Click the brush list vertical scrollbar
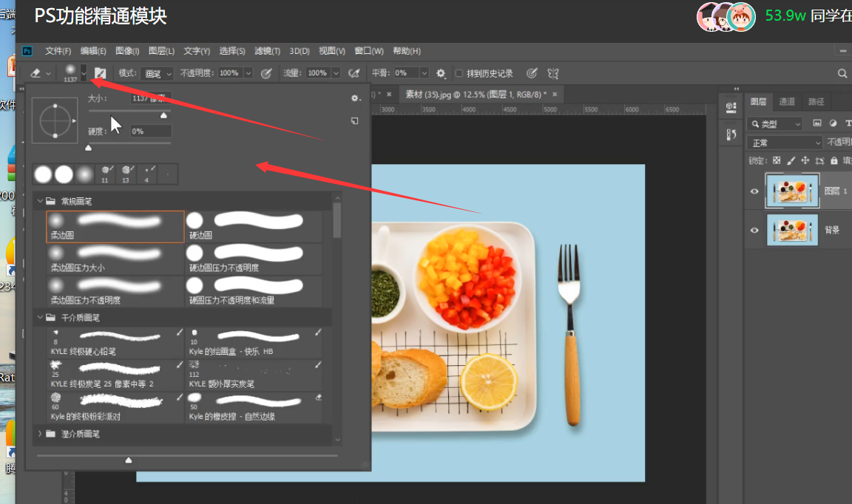 pos(337,220)
